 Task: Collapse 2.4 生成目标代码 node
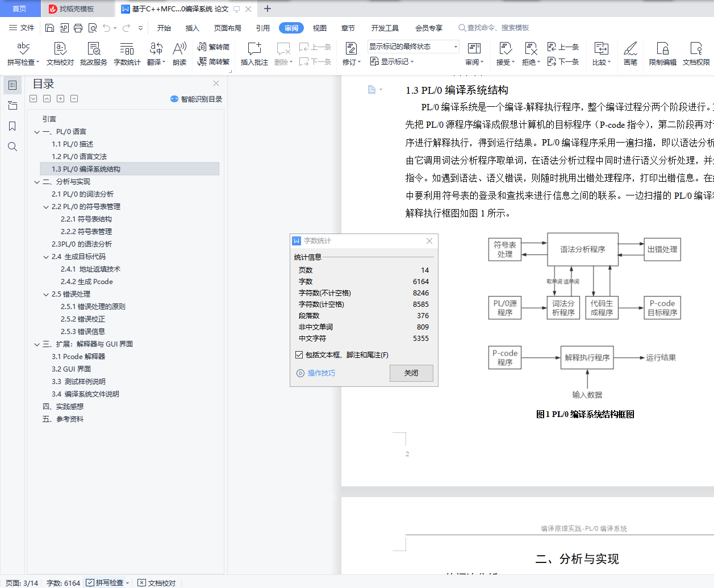(x=46, y=257)
